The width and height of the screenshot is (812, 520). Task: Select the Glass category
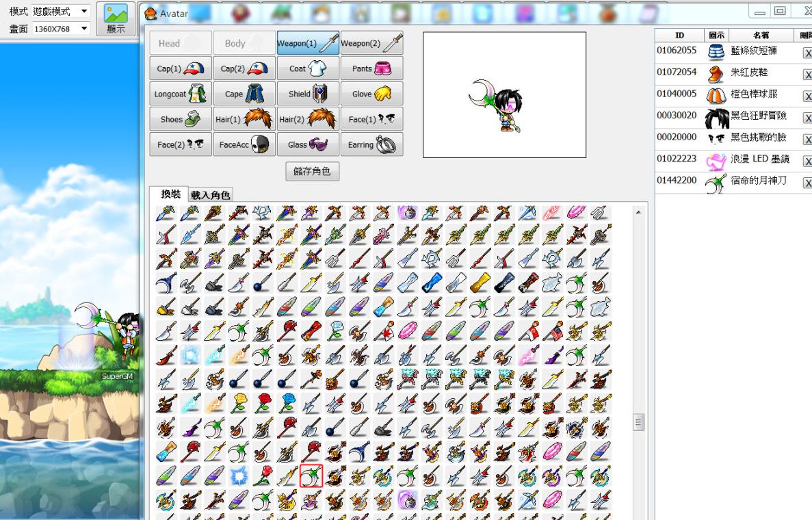click(x=308, y=144)
